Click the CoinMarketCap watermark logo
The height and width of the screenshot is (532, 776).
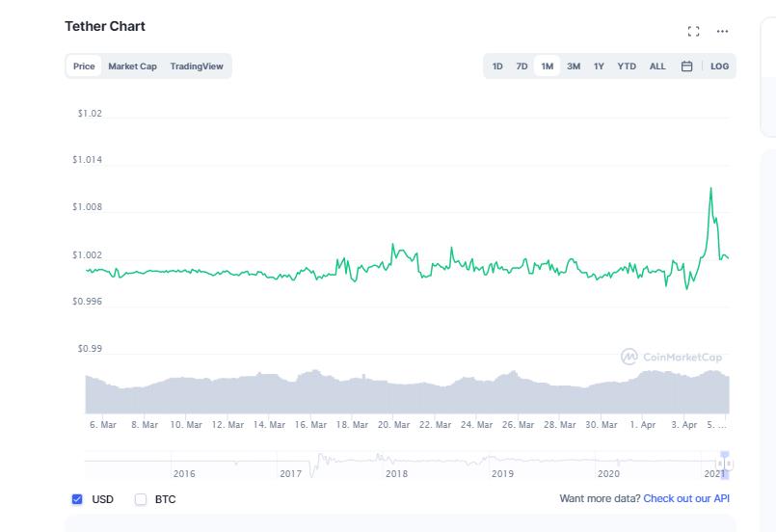[x=671, y=357]
